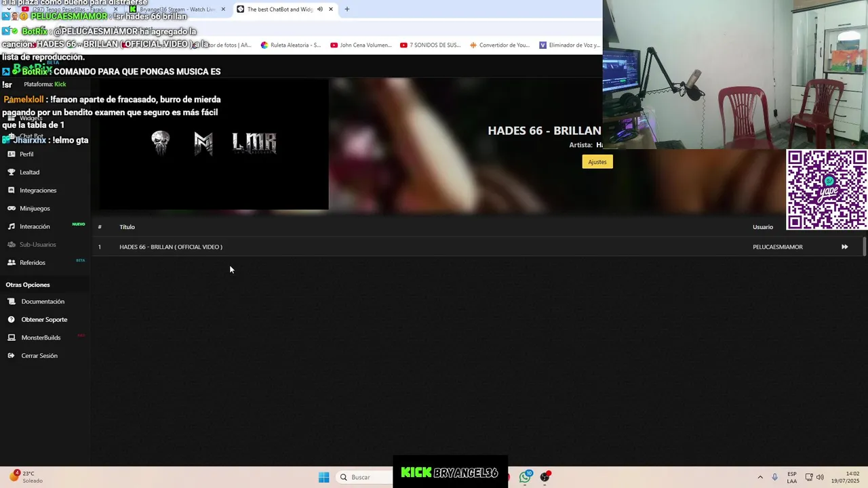Mute the audio icon on the ChatBot tab
The height and width of the screenshot is (488, 868).
point(319,9)
